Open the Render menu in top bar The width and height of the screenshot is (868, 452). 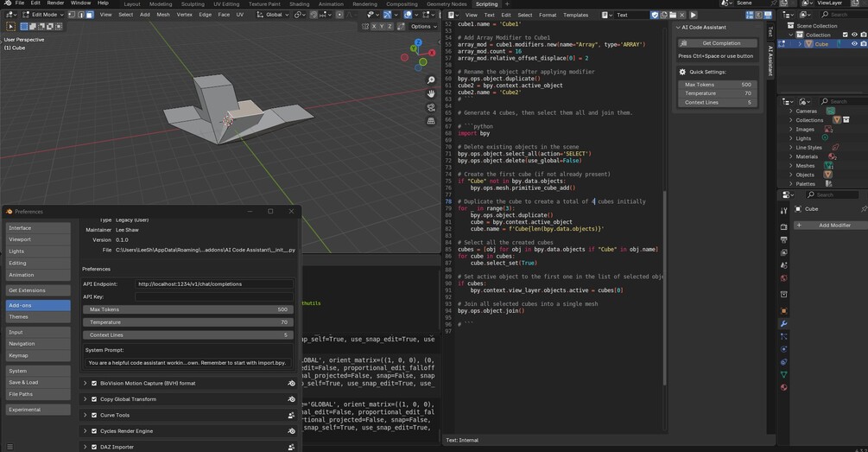pos(55,3)
